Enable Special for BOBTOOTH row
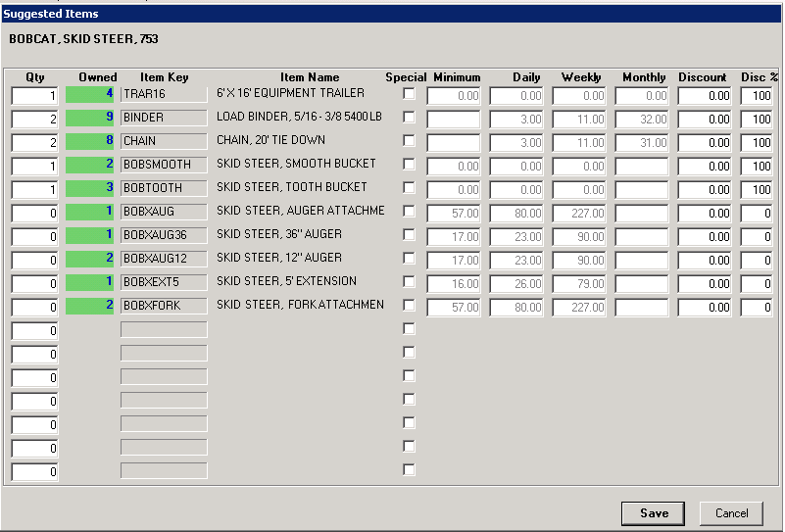785x532 pixels. (409, 188)
